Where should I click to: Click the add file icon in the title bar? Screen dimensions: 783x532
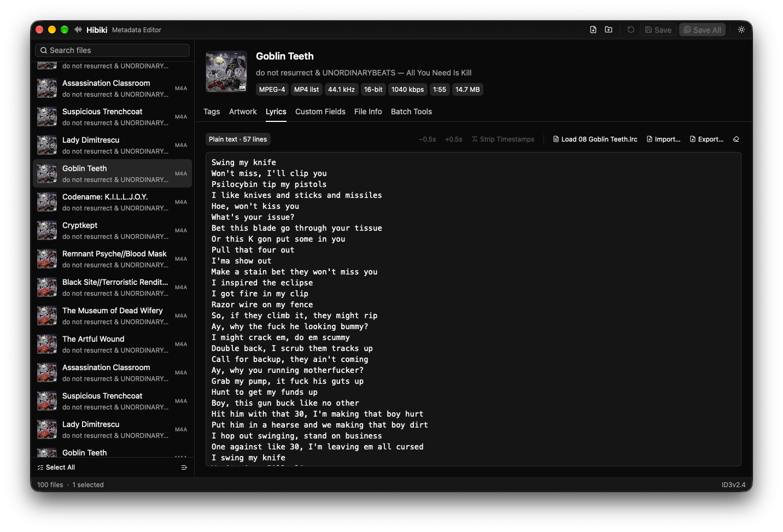(593, 30)
